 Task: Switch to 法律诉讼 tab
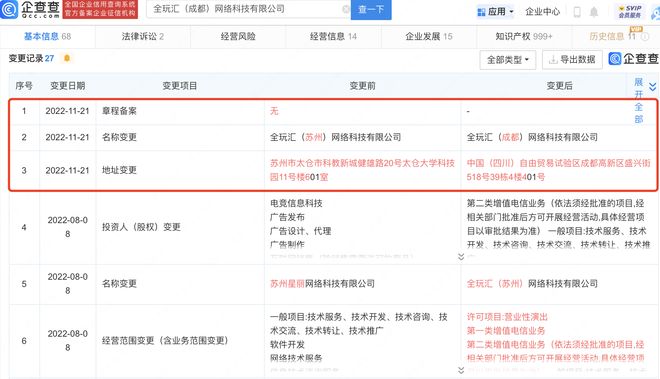pyautogui.click(x=143, y=37)
